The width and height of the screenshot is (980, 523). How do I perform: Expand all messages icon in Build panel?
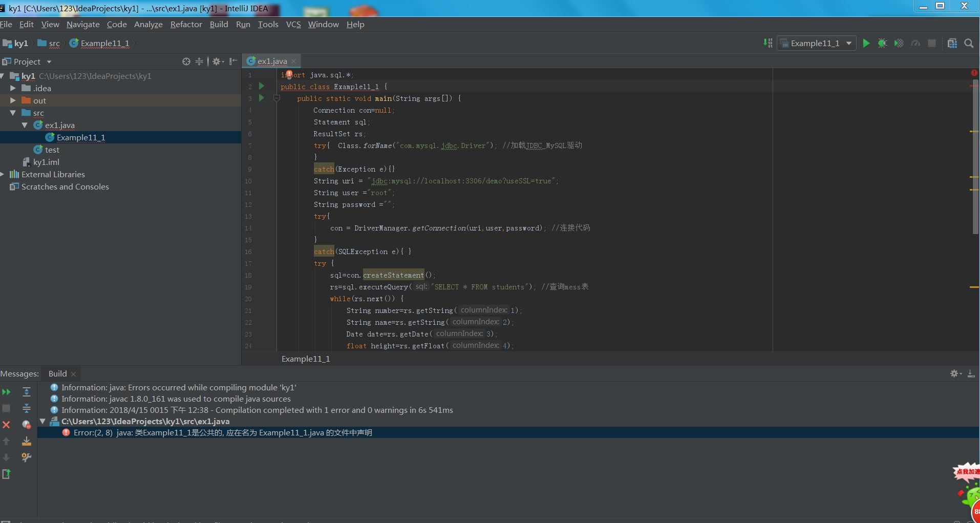27,392
